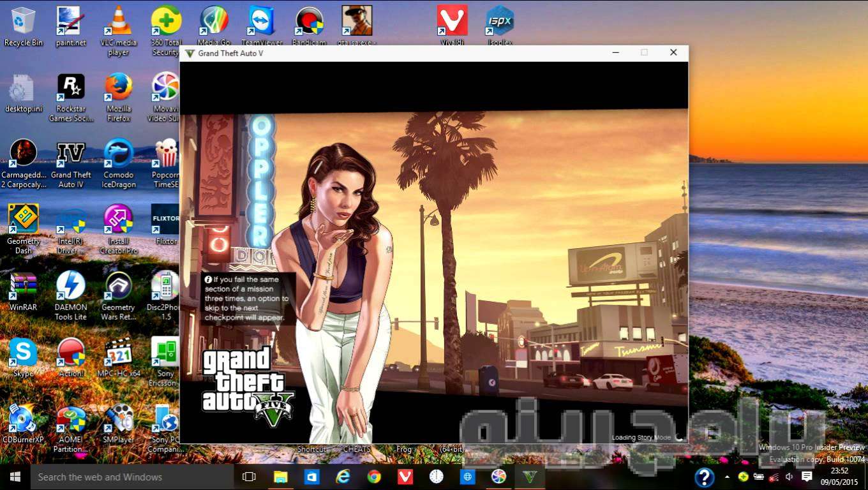Screen dimensions: 868x490
Task: Select the WinRAR desktop shortcut
Action: pyautogui.click(x=24, y=290)
